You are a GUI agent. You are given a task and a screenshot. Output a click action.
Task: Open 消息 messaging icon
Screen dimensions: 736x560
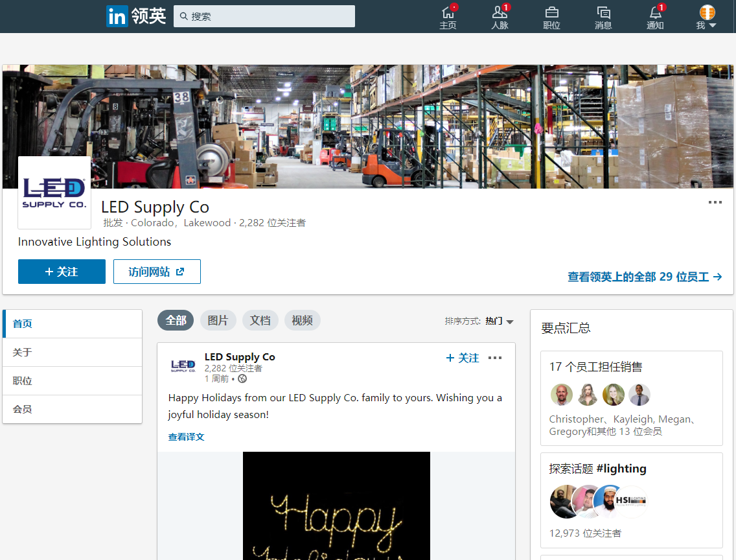point(603,17)
